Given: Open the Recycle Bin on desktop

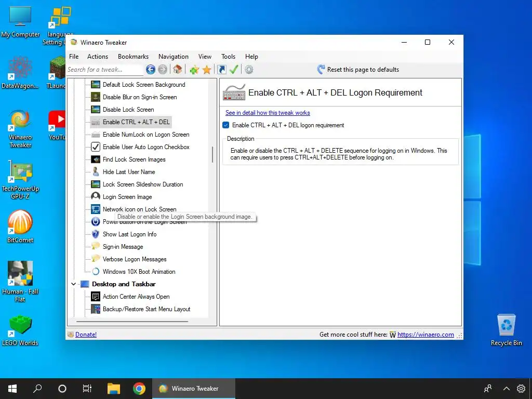Looking at the screenshot, I should click(x=506, y=330).
